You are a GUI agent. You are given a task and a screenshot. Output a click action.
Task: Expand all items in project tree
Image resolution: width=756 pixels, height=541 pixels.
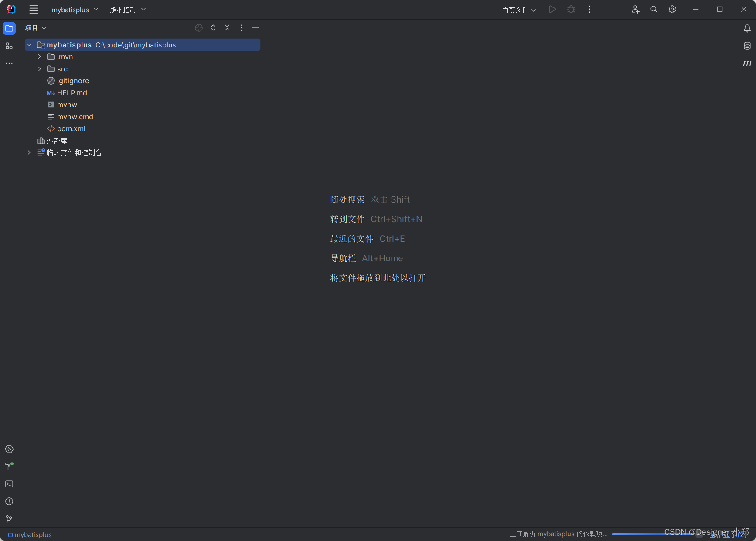click(x=213, y=28)
